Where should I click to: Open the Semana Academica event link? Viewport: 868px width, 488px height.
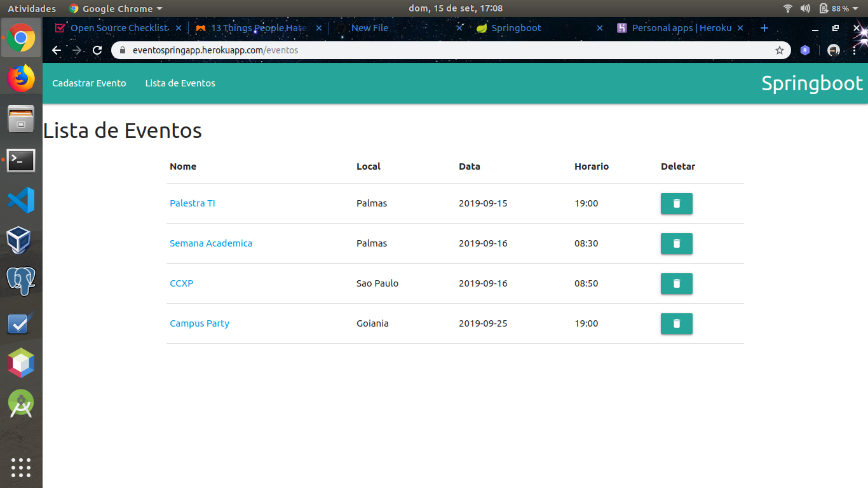[x=211, y=243]
